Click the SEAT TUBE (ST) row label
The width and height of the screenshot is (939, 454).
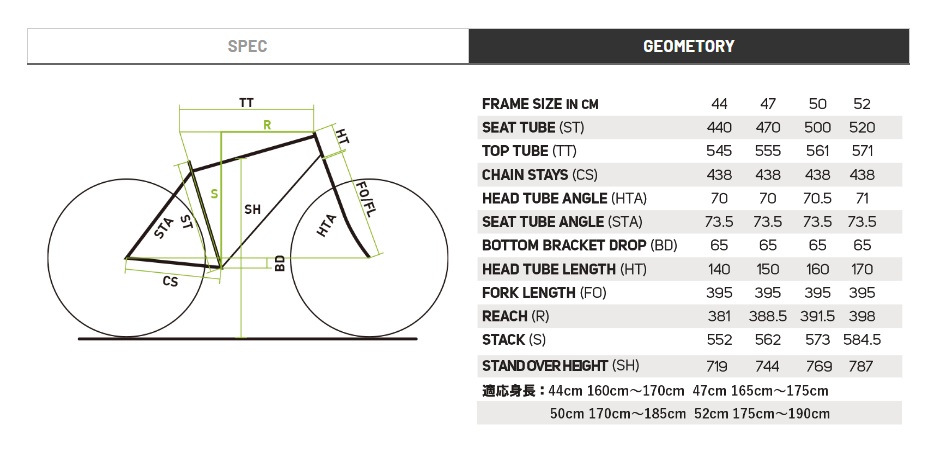tap(533, 128)
